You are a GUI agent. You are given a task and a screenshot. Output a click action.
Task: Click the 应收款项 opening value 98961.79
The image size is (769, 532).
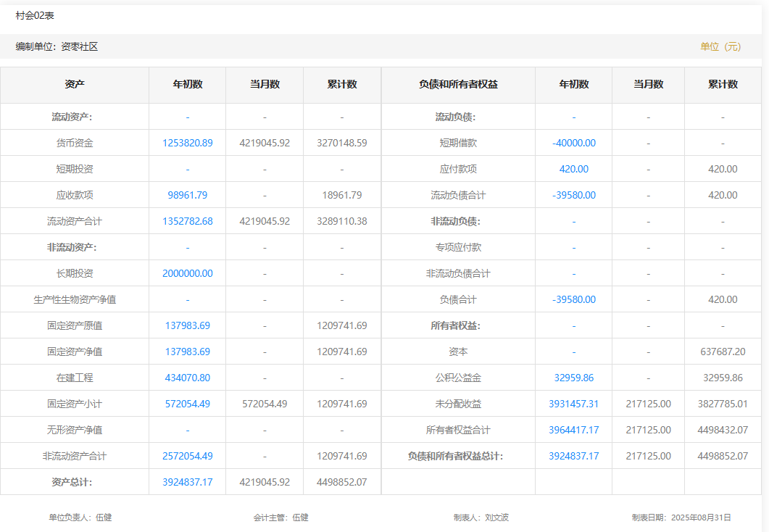(187, 195)
